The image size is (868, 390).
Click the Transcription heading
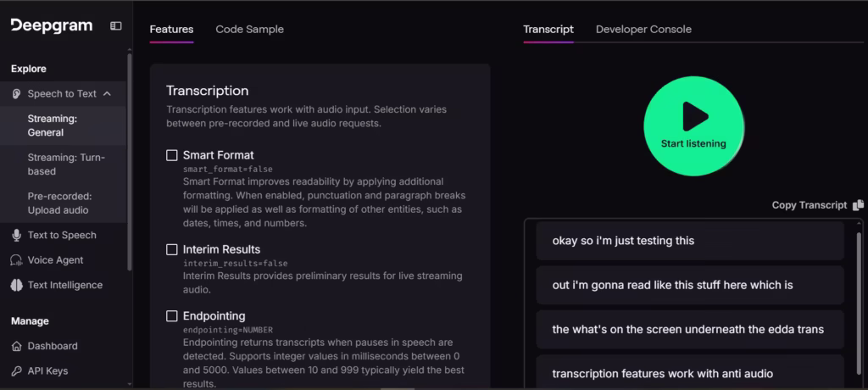click(208, 91)
